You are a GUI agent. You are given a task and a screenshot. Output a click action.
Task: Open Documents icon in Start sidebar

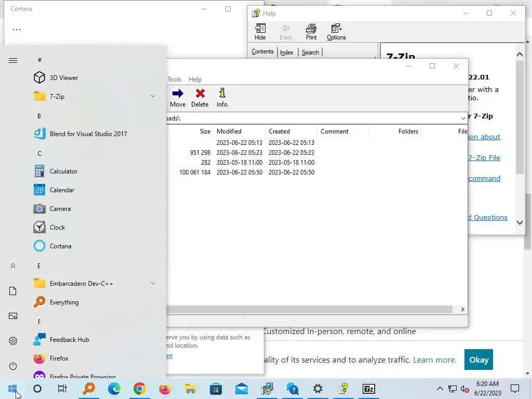(x=13, y=291)
